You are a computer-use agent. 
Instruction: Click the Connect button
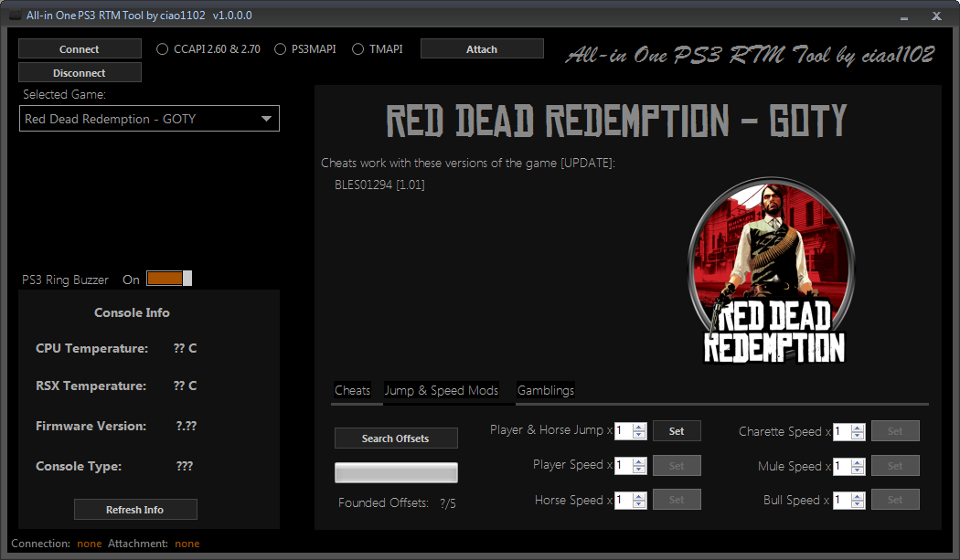[80, 49]
